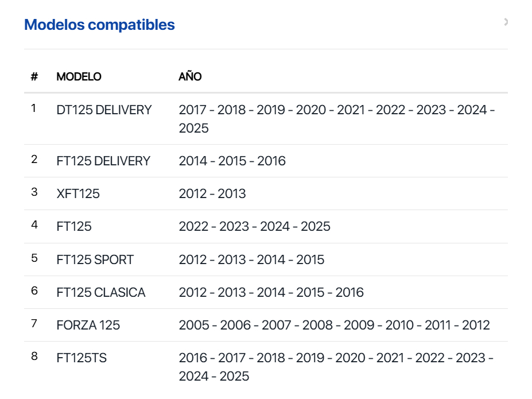532x399 pixels.
Task: Select the XFT125 model entry
Action: [x=78, y=193]
